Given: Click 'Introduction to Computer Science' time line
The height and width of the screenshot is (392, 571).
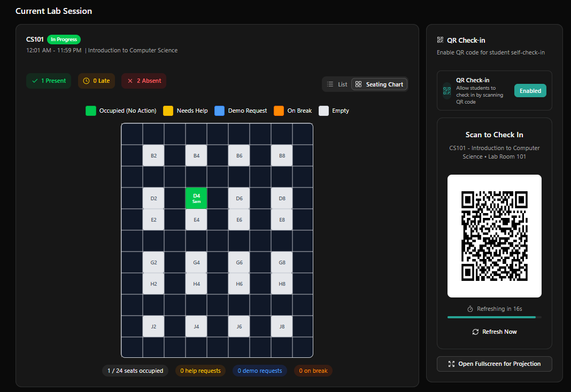Looking at the screenshot, I should (102, 50).
